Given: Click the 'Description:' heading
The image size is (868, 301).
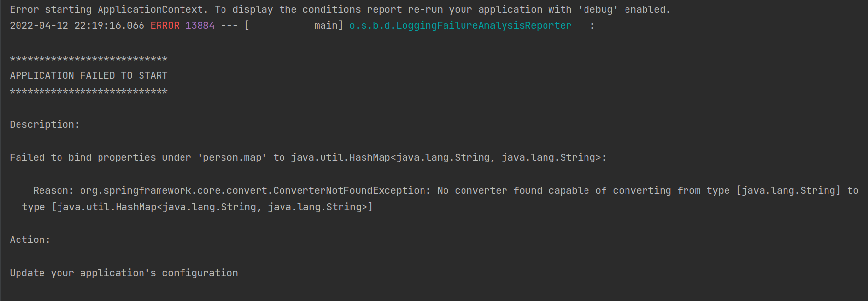Looking at the screenshot, I should 44,125.
